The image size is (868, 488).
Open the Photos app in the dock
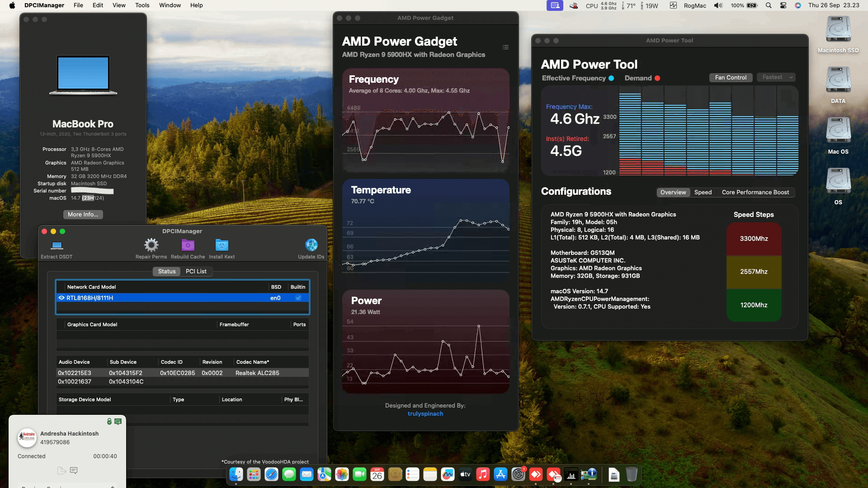point(342,474)
